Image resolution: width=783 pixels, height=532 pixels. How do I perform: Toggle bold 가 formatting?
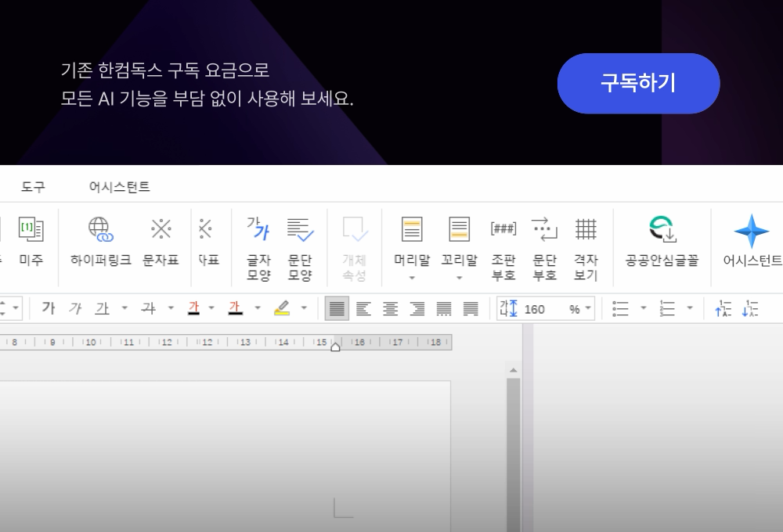coord(49,308)
